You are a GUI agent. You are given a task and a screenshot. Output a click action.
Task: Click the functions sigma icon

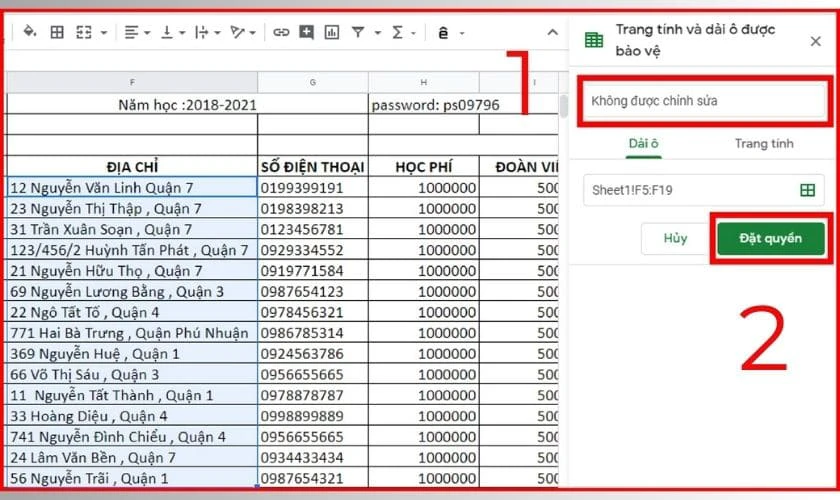(398, 33)
